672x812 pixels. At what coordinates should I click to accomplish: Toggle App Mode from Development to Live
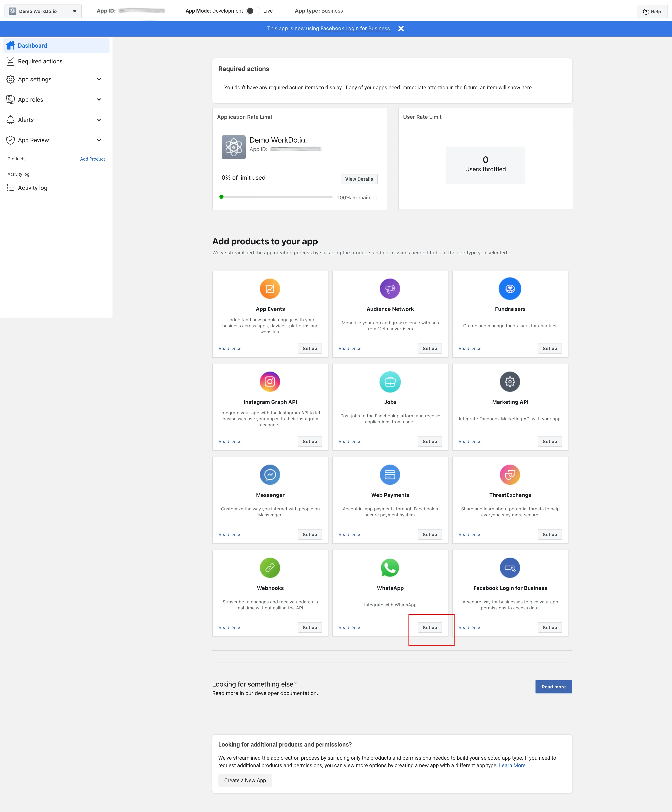coord(253,11)
